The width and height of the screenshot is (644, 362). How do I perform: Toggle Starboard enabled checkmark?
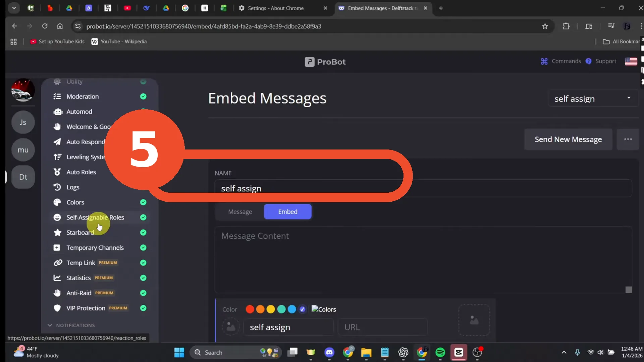143,232
